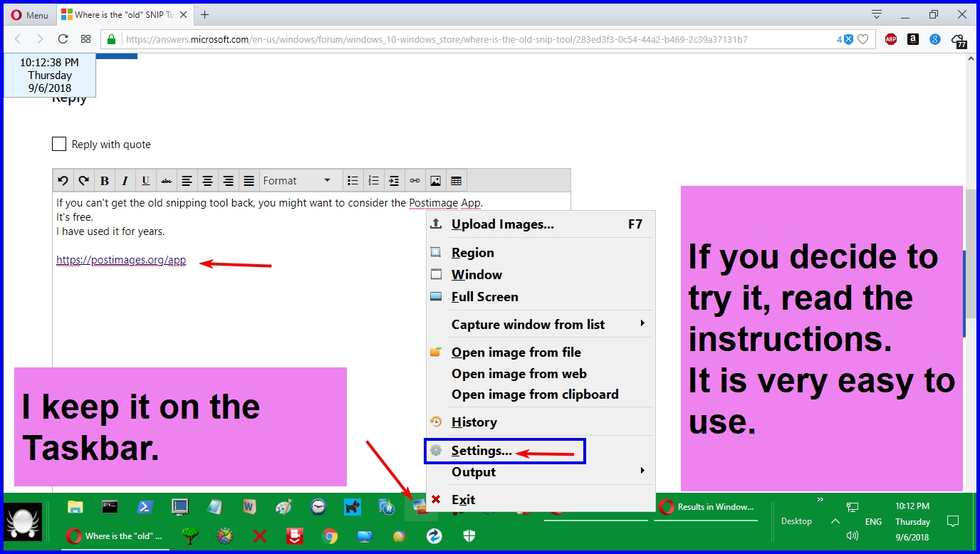
Task: Click the Undo arrow in the editor
Action: 63,180
